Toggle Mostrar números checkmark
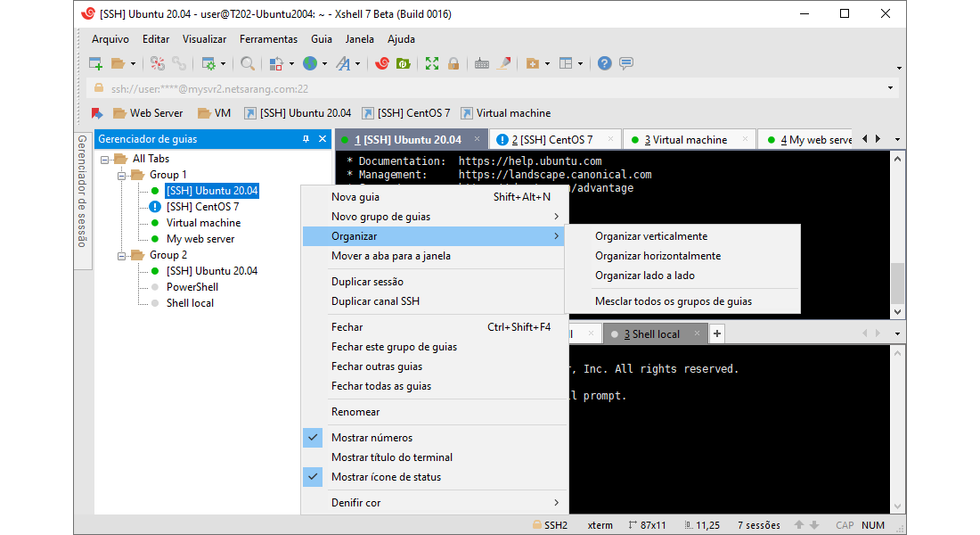The height and width of the screenshot is (535, 980). (x=313, y=438)
